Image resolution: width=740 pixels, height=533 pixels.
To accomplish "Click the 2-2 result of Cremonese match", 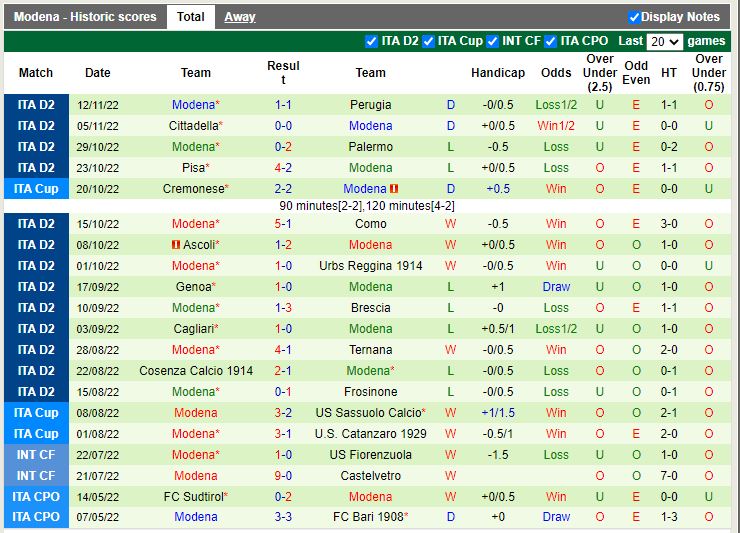I will pos(283,189).
